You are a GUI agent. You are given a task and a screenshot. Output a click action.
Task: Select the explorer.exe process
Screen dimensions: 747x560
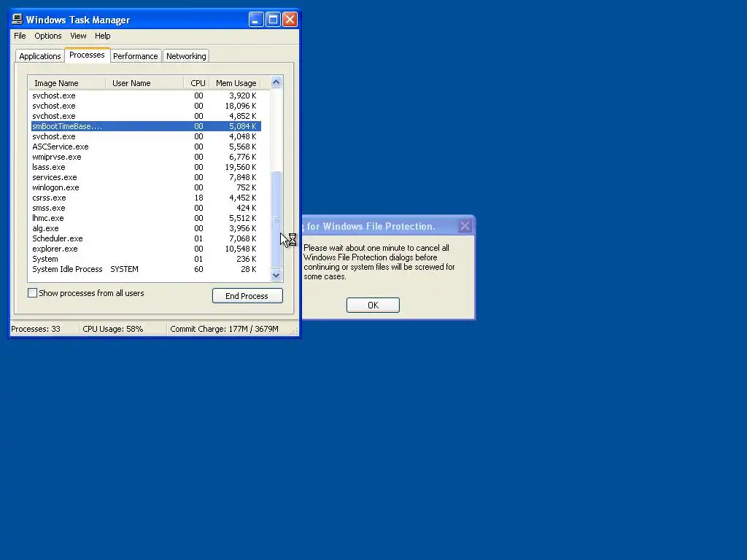[146, 249]
